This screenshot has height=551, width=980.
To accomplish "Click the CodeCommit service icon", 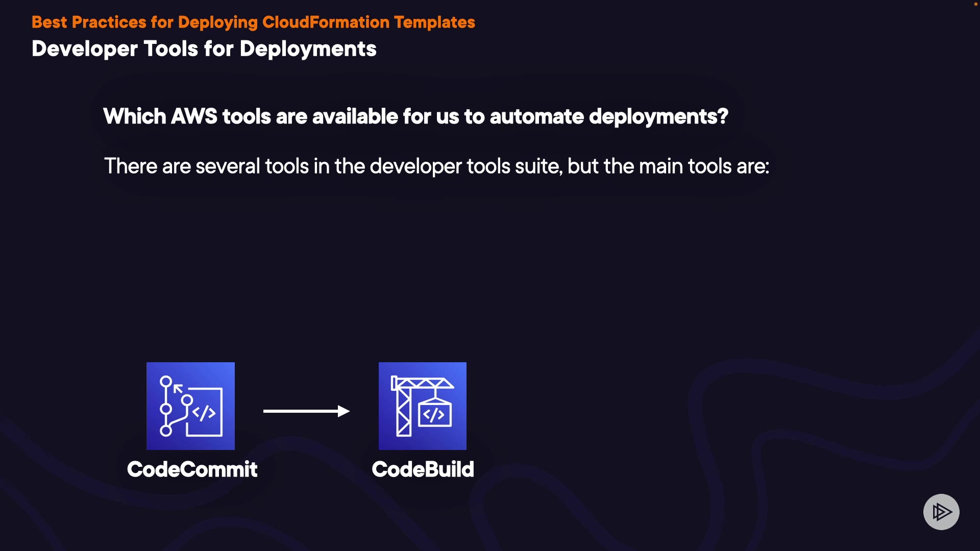I will click(x=190, y=406).
